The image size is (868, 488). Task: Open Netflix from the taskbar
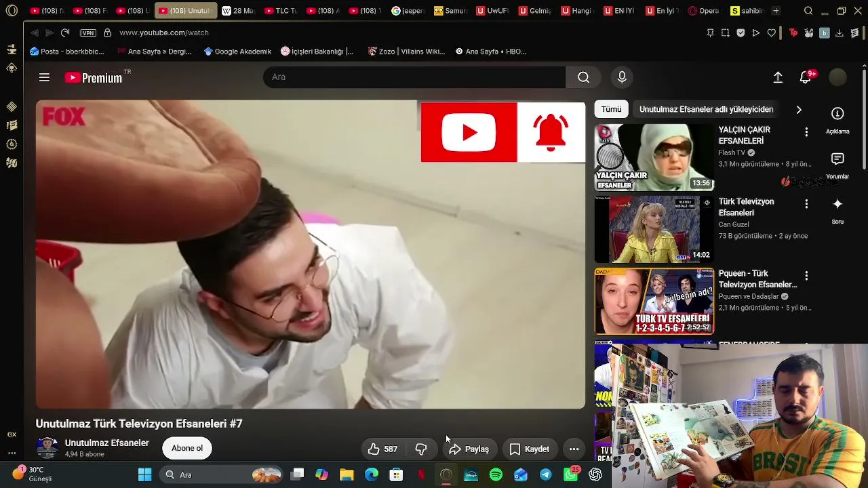coord(421,474)
